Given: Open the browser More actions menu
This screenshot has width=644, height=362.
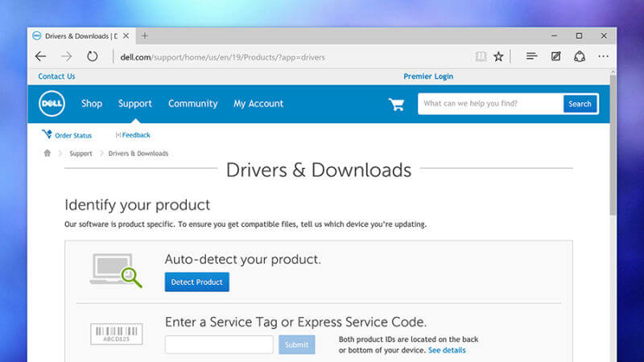Looking at the screenshot, I should 603,56.
